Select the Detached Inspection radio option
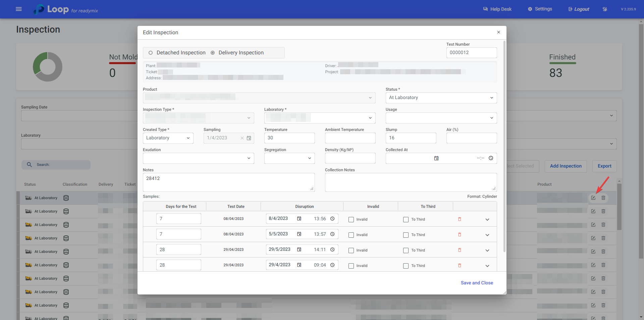The height and width of the screenshot is (320, 644). tap(151, 53)
